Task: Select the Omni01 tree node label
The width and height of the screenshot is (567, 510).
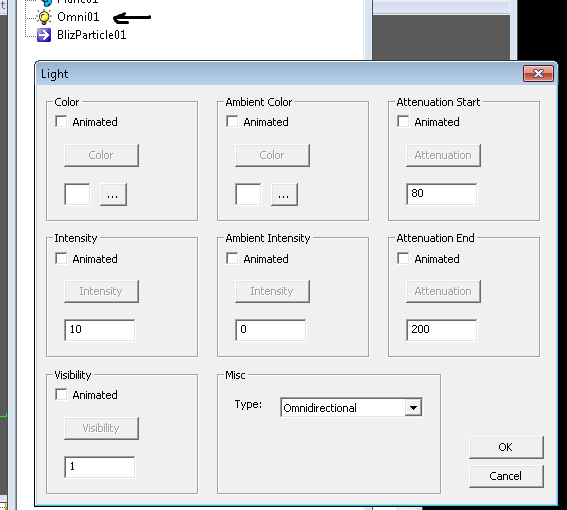Action: click(x=78, y=17)
